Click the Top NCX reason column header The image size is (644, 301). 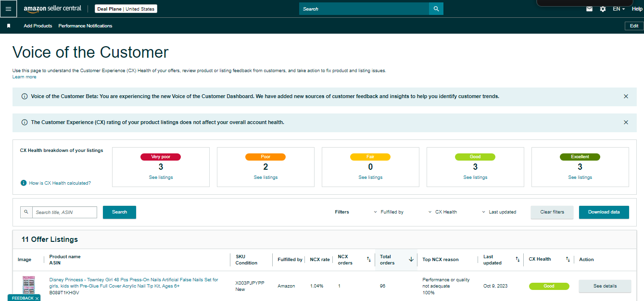click(441, 260)
